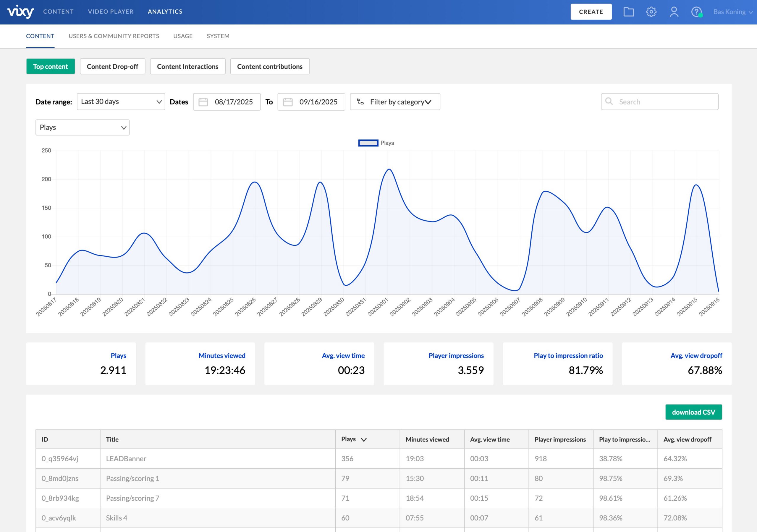Open the ANALYTICS navigation item
The image size is (757, 532).
click(x=165, y=12)
